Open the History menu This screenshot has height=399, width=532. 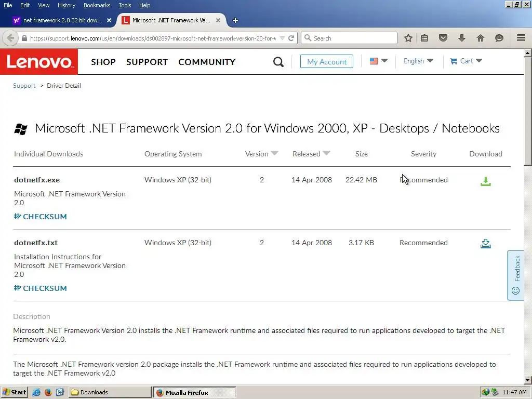[x=66, y=5]
